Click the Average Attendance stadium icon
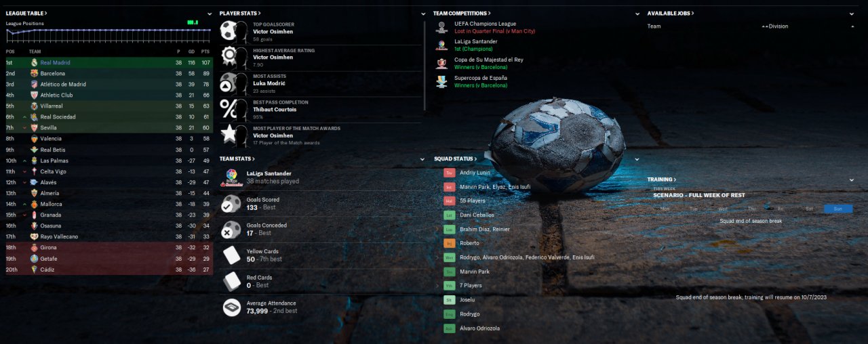The width and height of the screenshot is (868, 344). coord(232,307)
